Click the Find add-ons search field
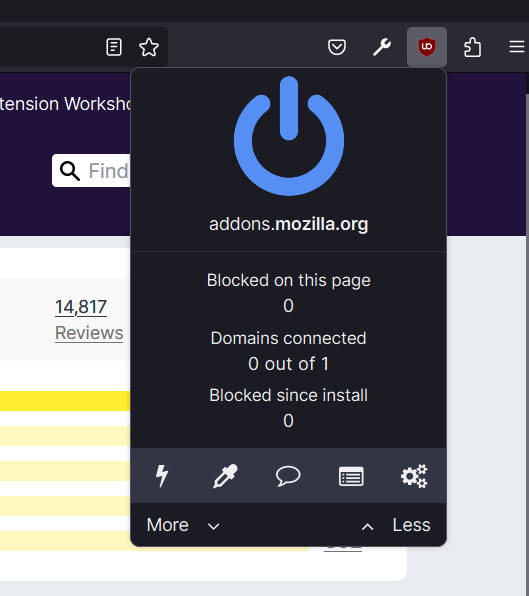This screenshot has height=596, width=529. coord(92,170)
